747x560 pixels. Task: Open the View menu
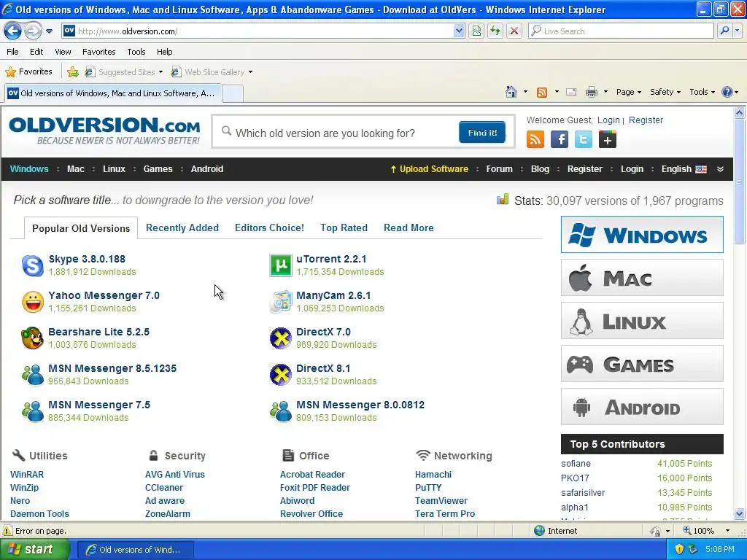(63, 52)
